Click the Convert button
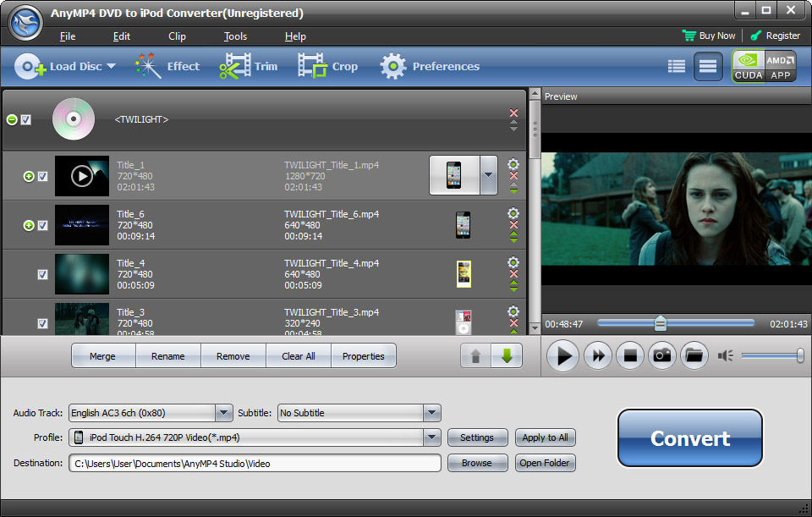812x517 pixels. click(689, 438)
